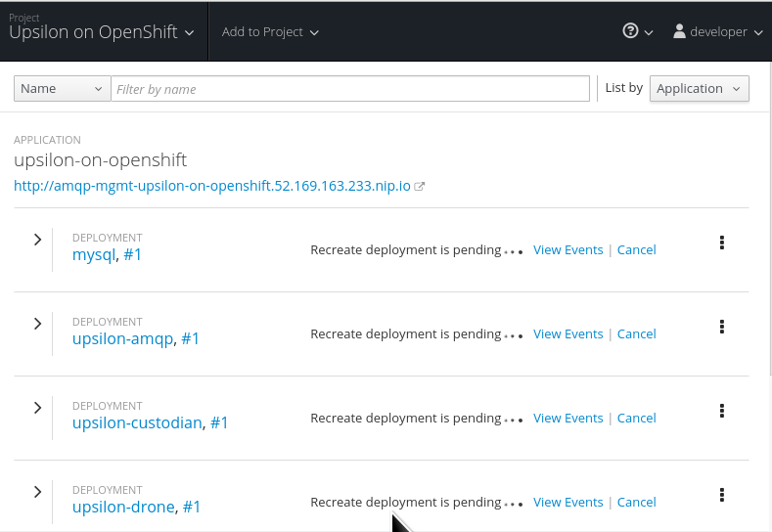Open the List by Application dropdown
Viewport: 772px width, 532px height.
tap(700, 89)
